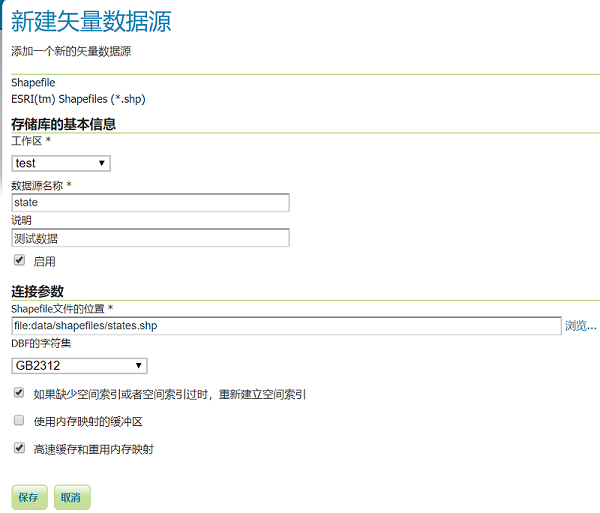Screen dimensions: 600x513
Task: Click the 如果缺少空间索引 option label text
Action: coord(169,395)
